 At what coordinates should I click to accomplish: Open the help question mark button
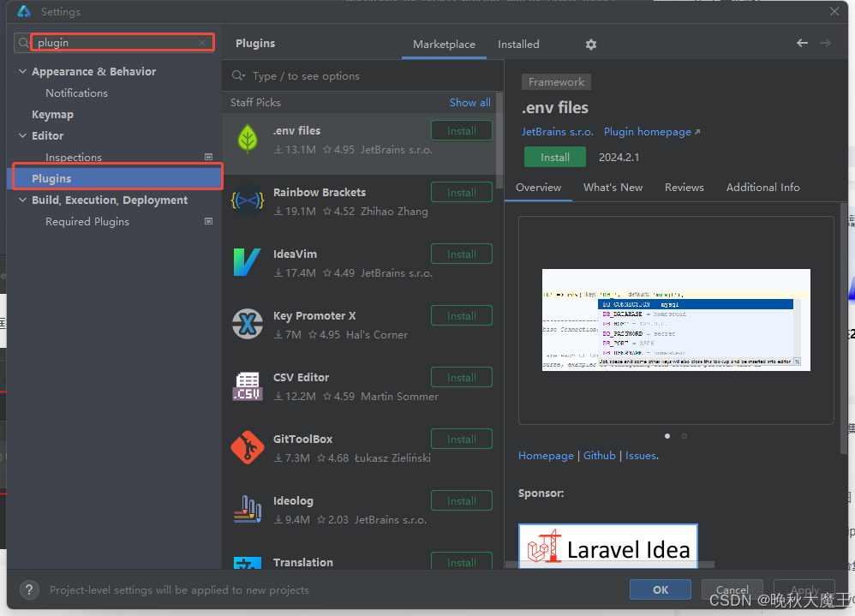click(x=29, y=589)
